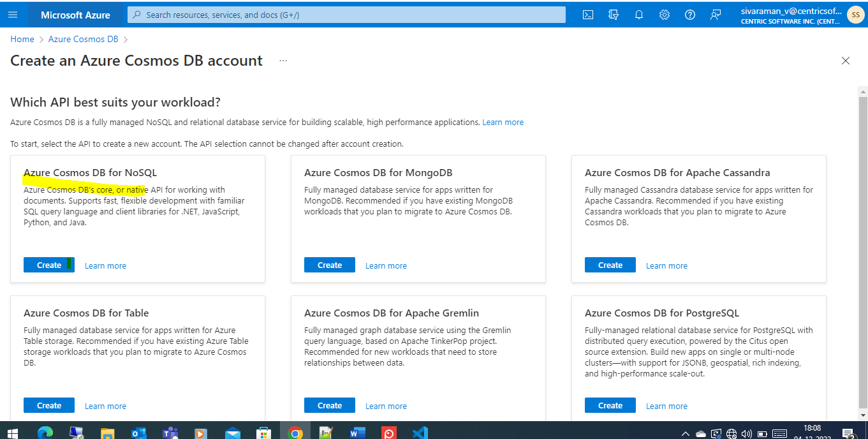Open the SS account avatar menu

click(x=855, y=14)
